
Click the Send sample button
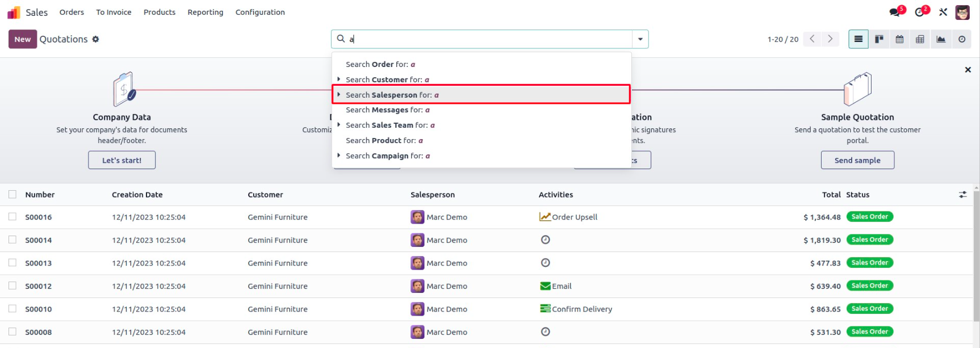coord(857,160)
